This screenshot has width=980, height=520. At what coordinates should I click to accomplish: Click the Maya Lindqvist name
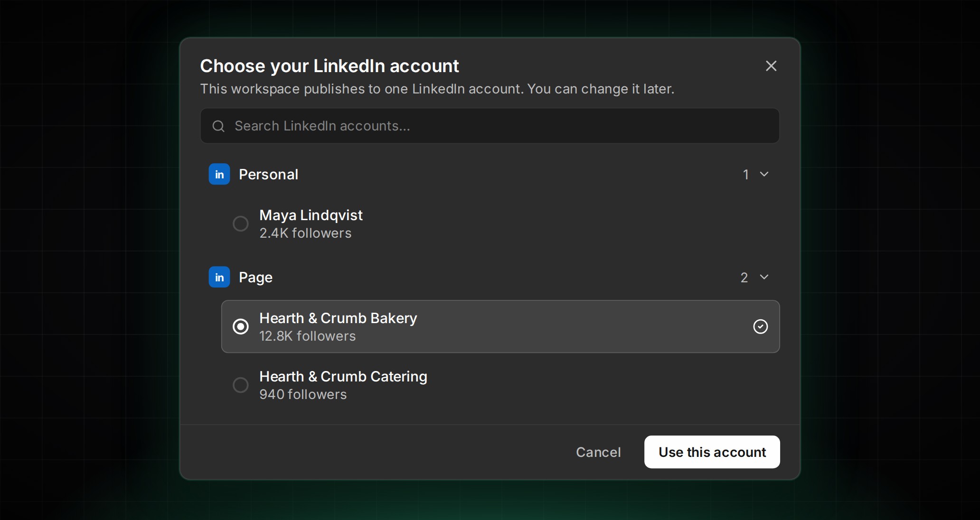[x=311, y=215]
